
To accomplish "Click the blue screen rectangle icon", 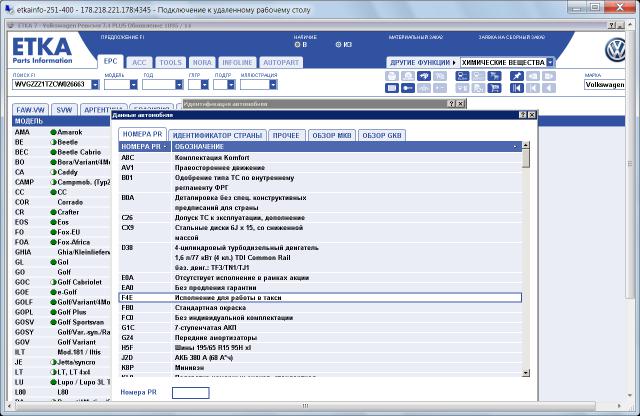I will pyautogui.click(x=392, y=88).
